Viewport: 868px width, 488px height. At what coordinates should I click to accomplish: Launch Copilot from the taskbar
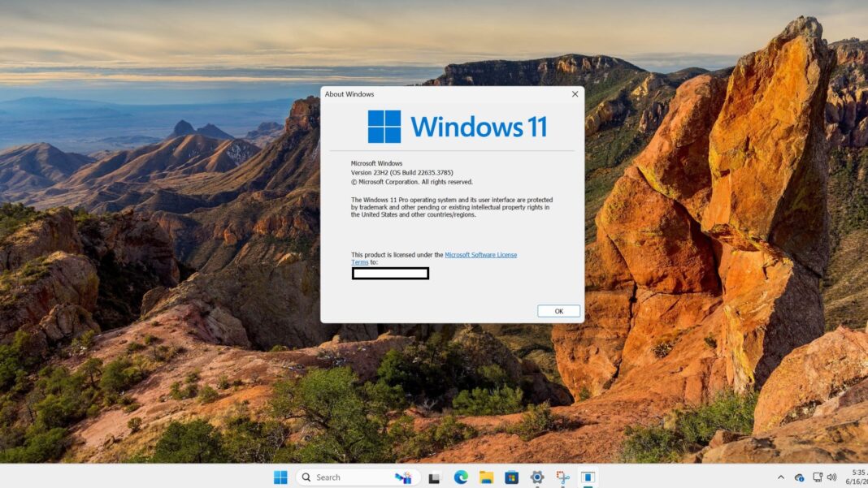click(404, 477)
